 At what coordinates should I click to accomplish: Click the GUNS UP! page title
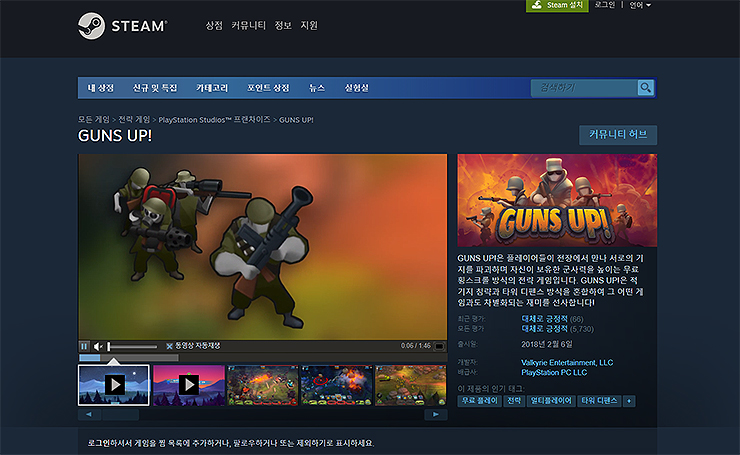(x=115, y=136)
